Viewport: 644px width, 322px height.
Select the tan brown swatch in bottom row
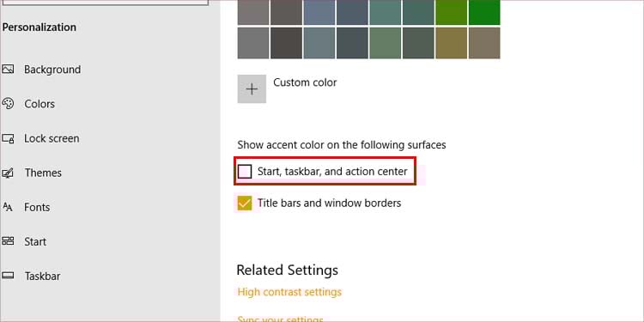(x=484, y=43)
